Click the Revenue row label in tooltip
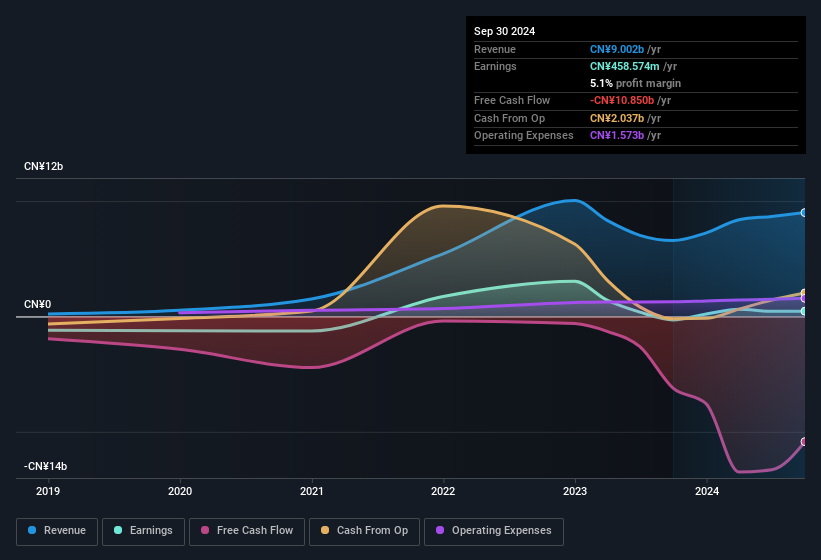Viewport: 821px width, 560px height. point(495,49)
